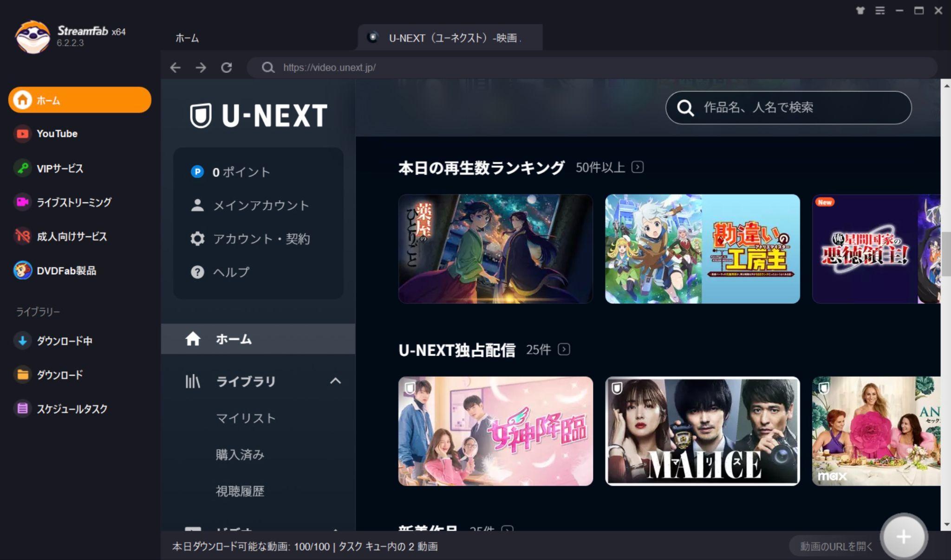Click 動画のURLを開く button
The image size is (951, 560).
[x=836, y=547]
